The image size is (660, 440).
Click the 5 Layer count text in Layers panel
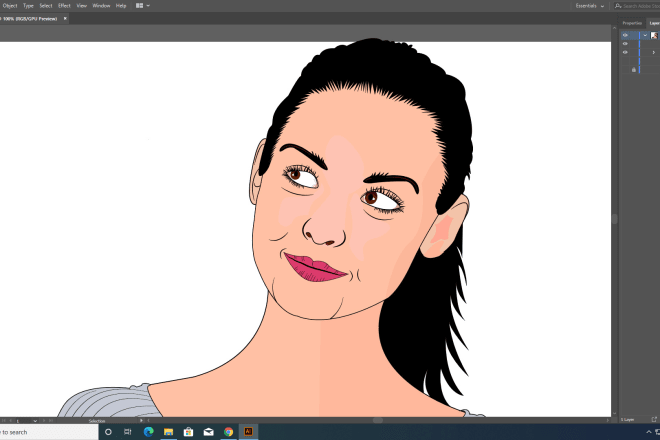(x=627, y=420)
